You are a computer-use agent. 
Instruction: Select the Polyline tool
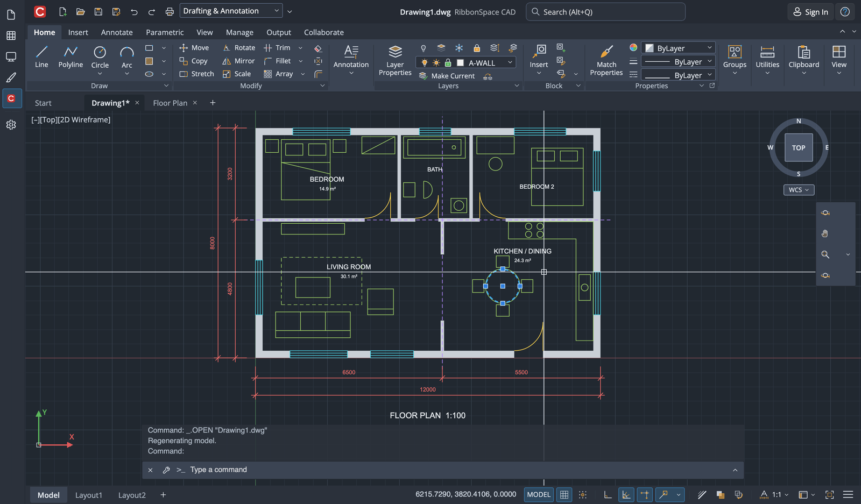click(x=70, y=57)
